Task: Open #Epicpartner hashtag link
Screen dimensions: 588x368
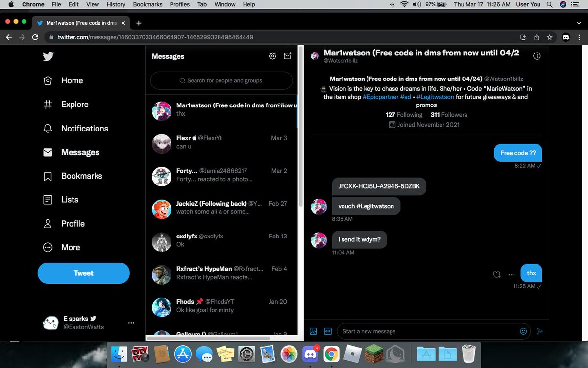Action: pos(381,97)
